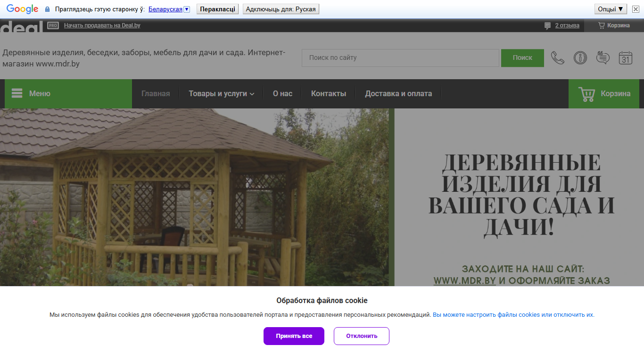Click the calendar schedule icon
This screenshot has height=362, width=644.
pyautogui.click(x=626, y=58)
